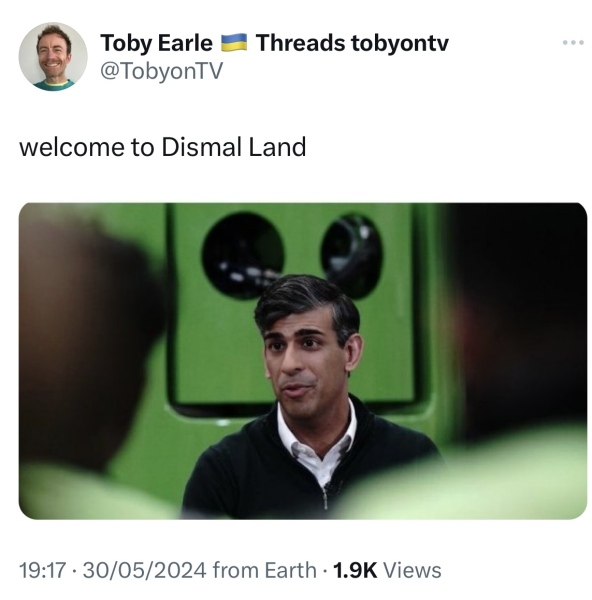
Task: Open Toby Earle's profile avatar
Action: pos(53,56)
